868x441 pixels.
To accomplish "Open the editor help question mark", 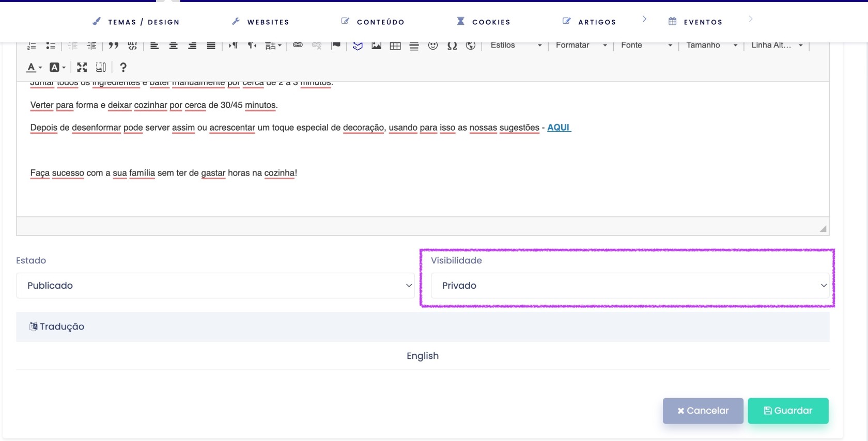I will 123,67.
